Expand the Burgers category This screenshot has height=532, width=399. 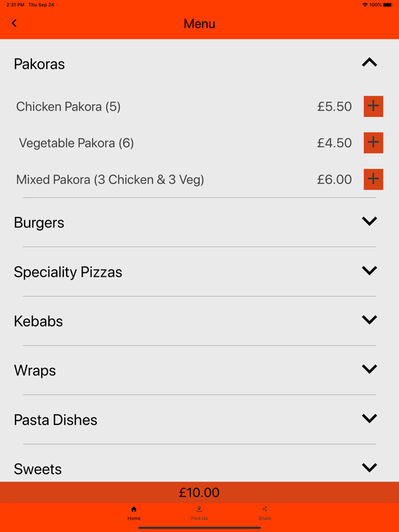coord(369,221)
